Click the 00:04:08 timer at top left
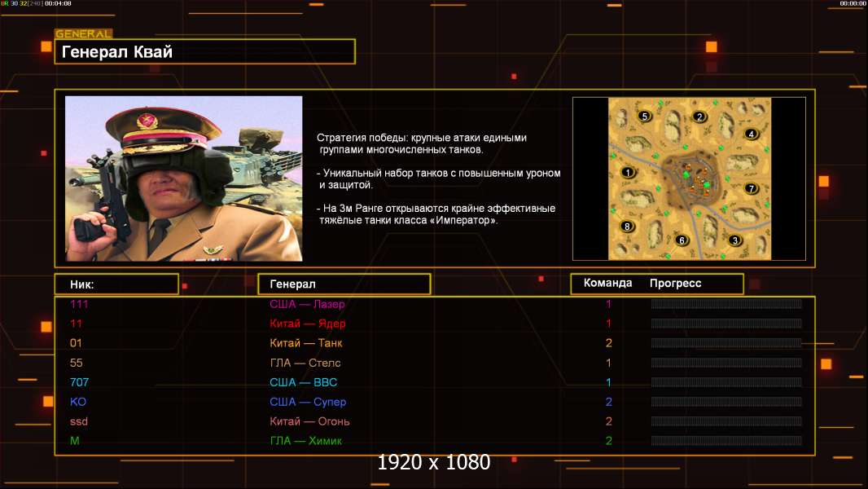The width and height of the screenshot is (868, 489). coord(58,3)
